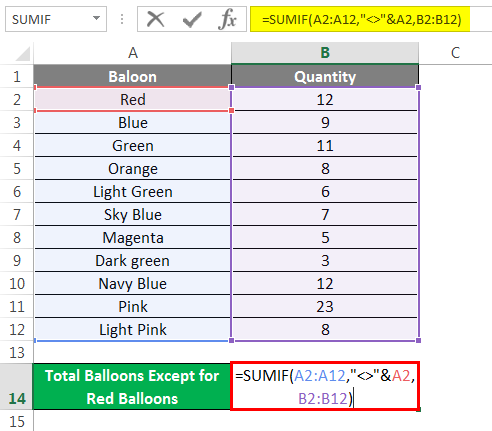
Task: Click the formula bar options dots
Action: click(x=122, y=19)
